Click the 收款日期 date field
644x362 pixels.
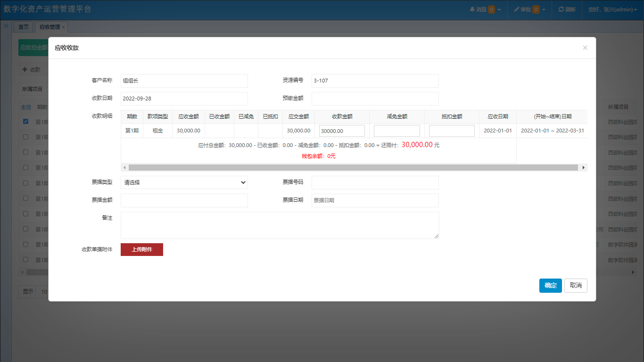(x=184, y=99)
